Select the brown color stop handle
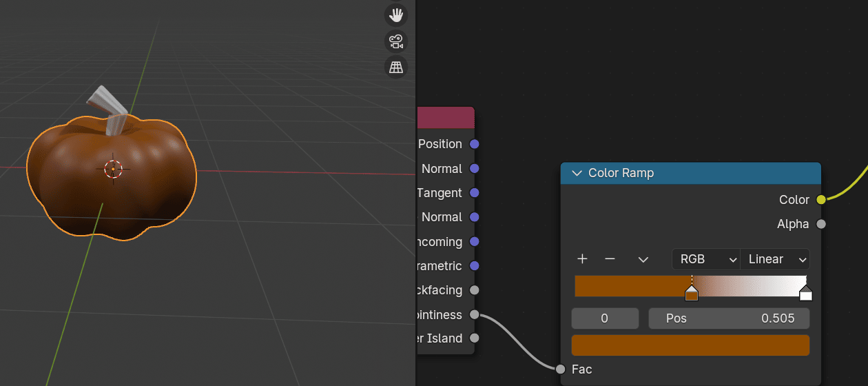Screen dimensions: 868x386 point(692,294)
